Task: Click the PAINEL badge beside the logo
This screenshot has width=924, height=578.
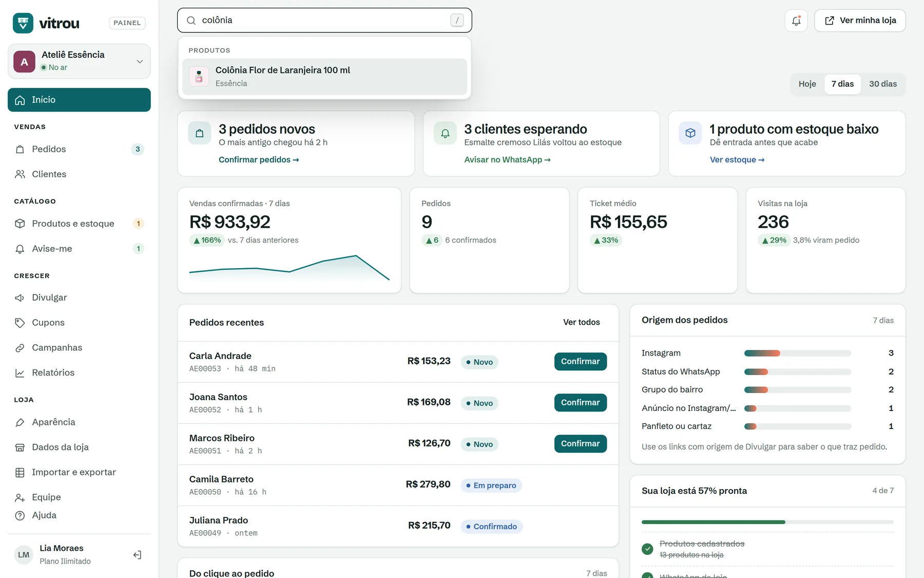Action: point(127,23)
